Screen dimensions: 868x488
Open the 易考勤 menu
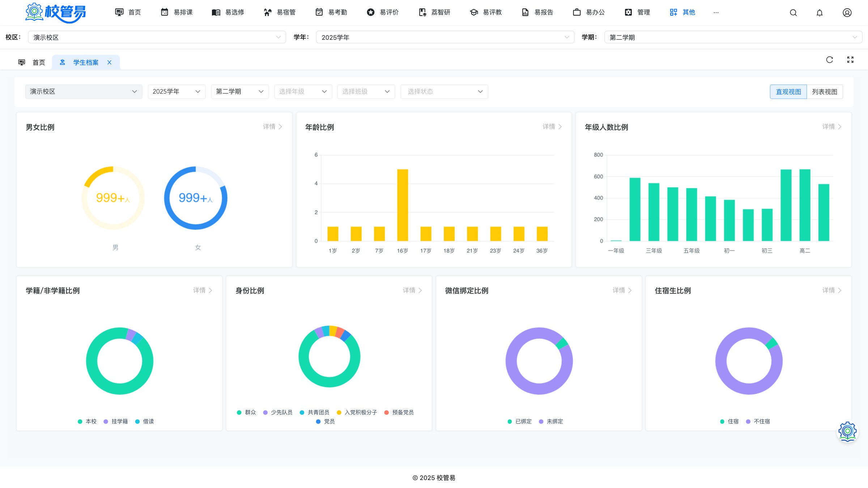(x=331, y=12)
